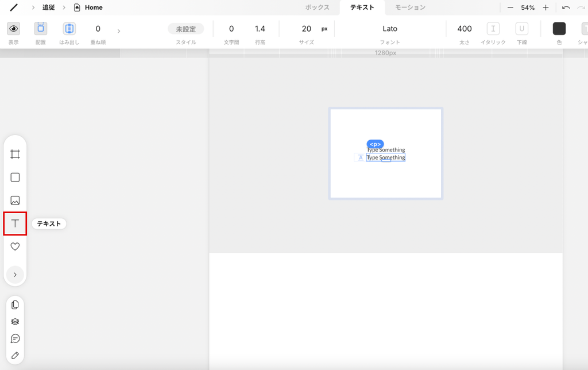
Task: Expand the left toolbar chevron
Action: click(15, 275)
